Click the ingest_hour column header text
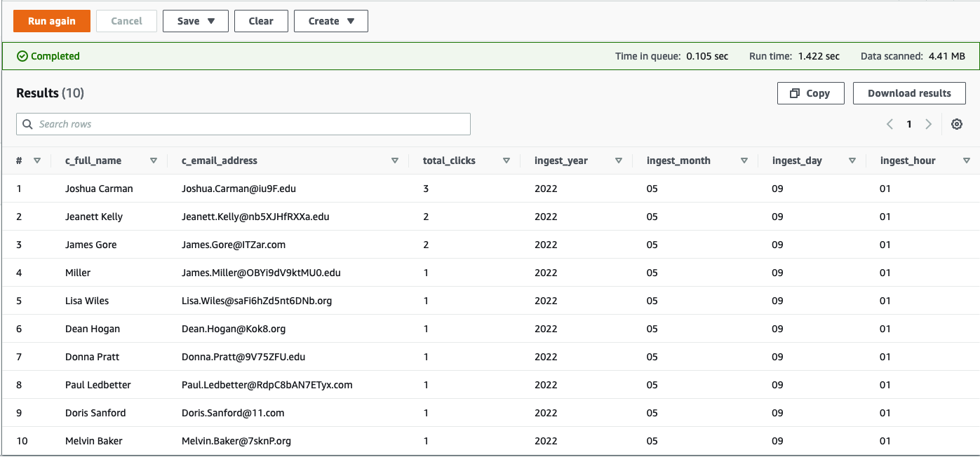Screen dimensions: 980x457 [908, 161]
